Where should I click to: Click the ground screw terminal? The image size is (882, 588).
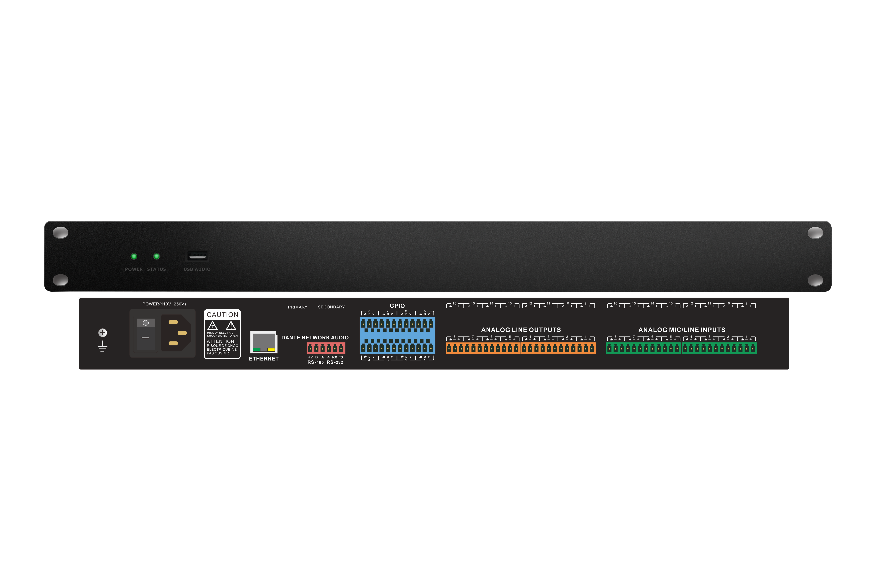(103, 333)
